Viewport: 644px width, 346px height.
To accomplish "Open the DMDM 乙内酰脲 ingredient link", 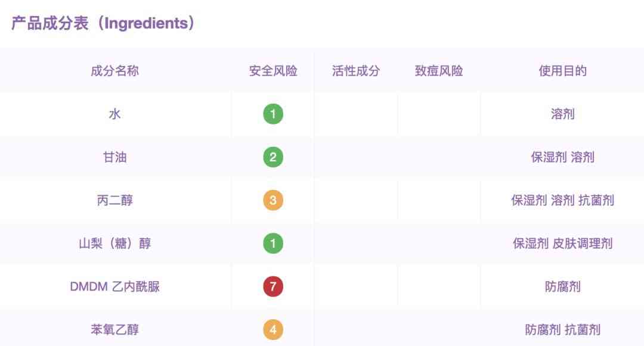I will (114, 286).
